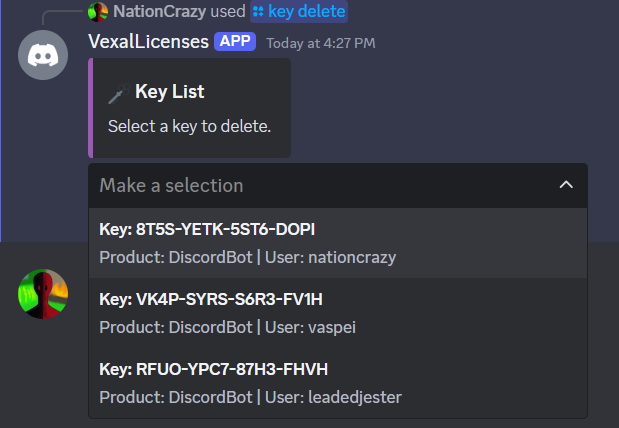Click the reply connector line above the avatar
Image resolution: width=619 pixels, height=428 pixels.
click(x=60, y=14)
